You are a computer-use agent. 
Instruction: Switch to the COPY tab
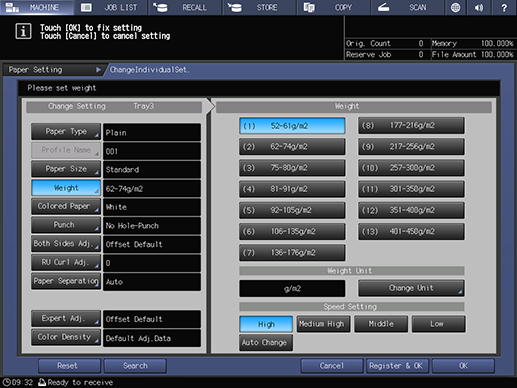[x=333, y=7]
